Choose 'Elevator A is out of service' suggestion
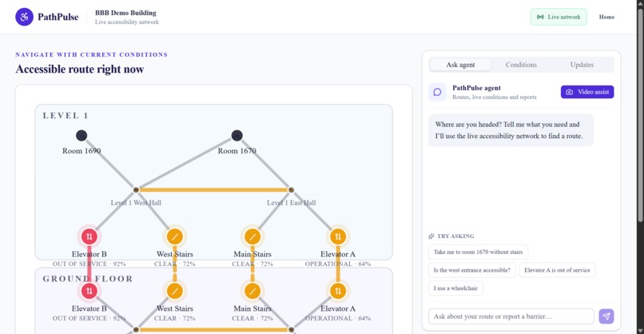The height and width of the screenshot is (334, 644). pos(557,270)
